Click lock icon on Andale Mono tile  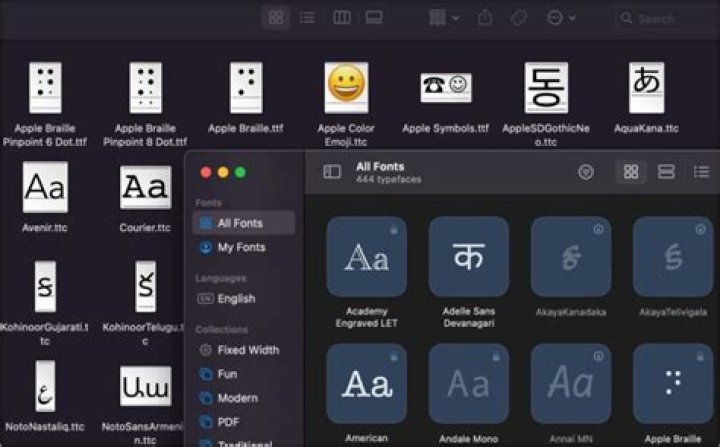pos(496,356)
